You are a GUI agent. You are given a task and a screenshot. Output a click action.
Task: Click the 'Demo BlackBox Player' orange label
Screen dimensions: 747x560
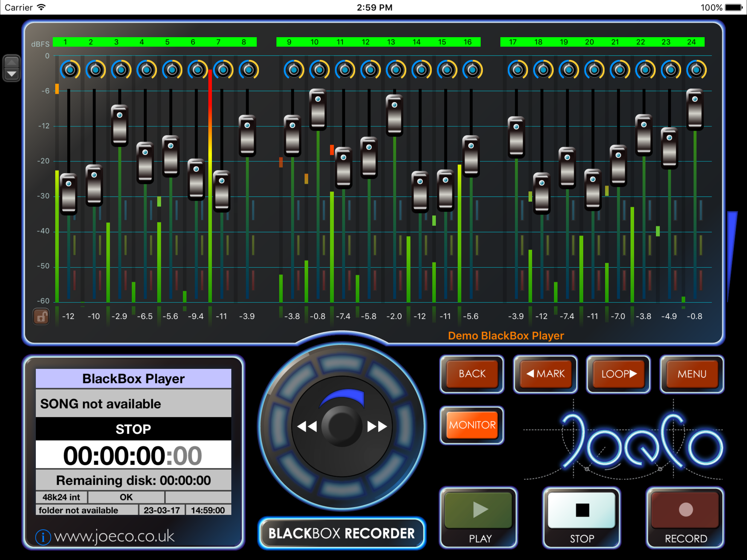[506, 336]
